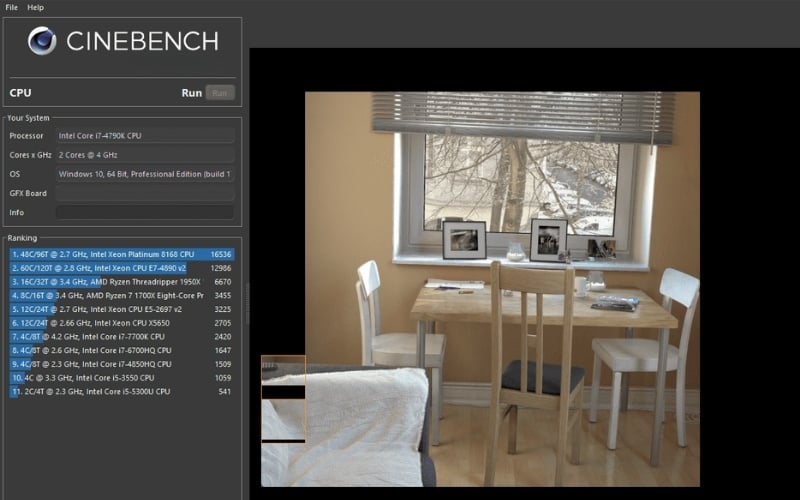
Task: Select ranking entry Intel Core i5-5300U CPU
Action: click(122, 392)
